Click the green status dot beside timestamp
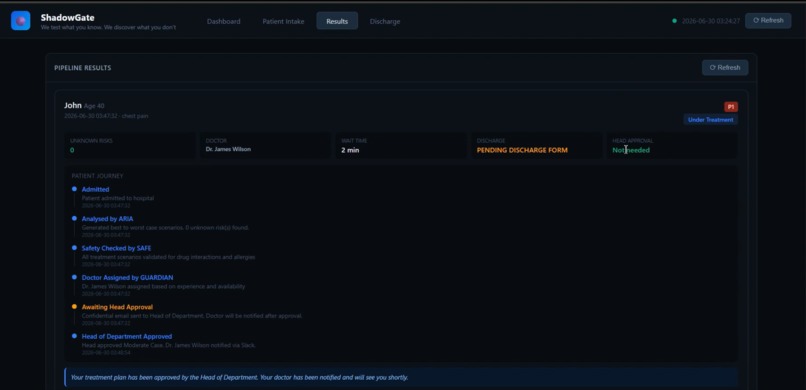 (x=674, y=21)
